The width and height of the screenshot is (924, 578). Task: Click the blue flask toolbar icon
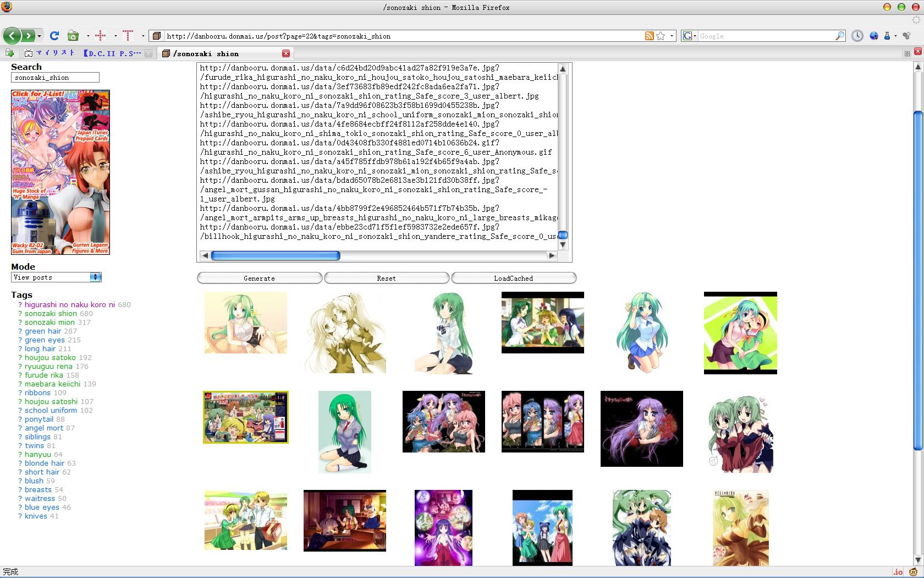click(887, 36)
